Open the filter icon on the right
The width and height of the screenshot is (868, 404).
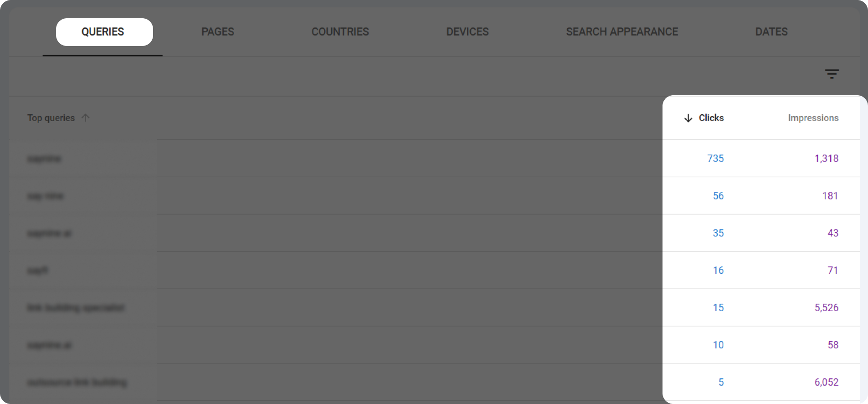832,73
